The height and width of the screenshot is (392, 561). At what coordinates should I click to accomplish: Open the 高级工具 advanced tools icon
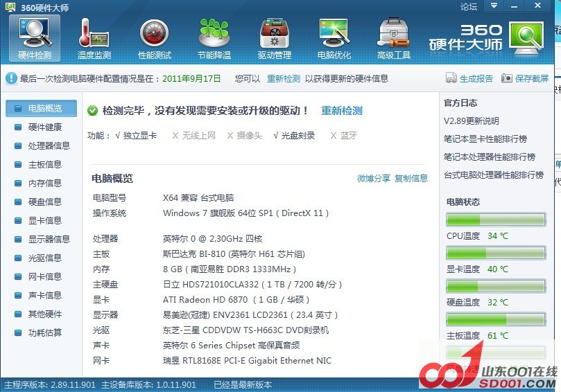(x=394, y=38)
